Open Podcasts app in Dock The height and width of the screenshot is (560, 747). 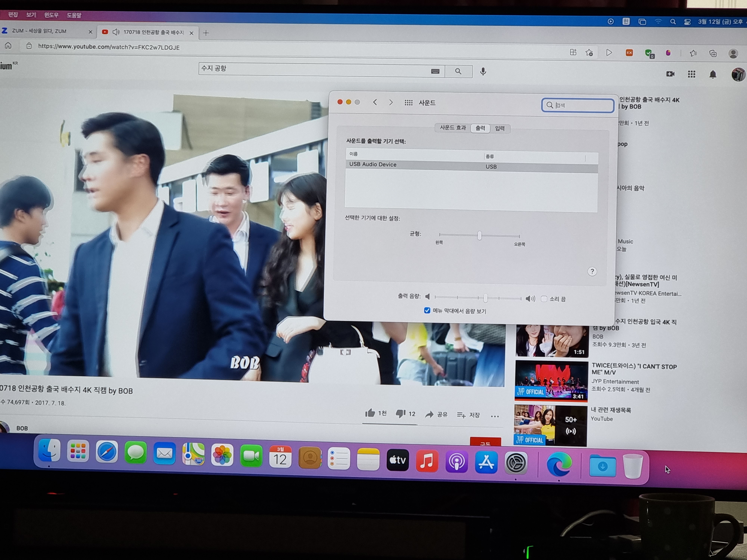click(x=456, y=462)
